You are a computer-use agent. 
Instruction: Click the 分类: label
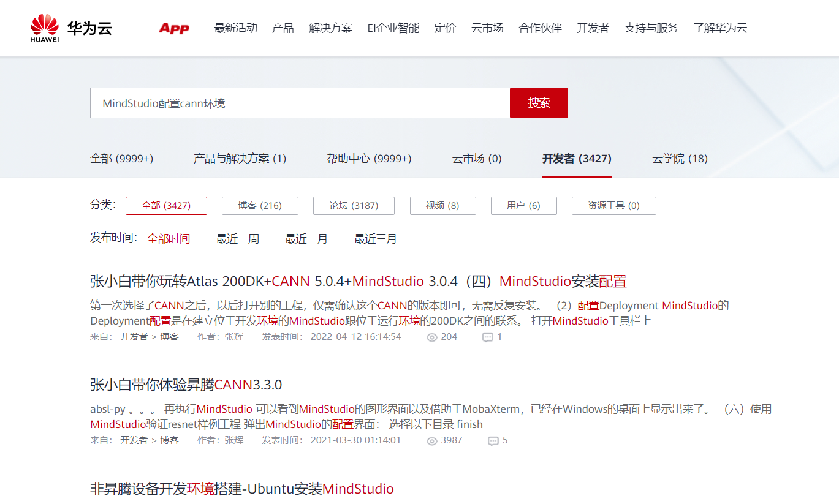[103, 205]
